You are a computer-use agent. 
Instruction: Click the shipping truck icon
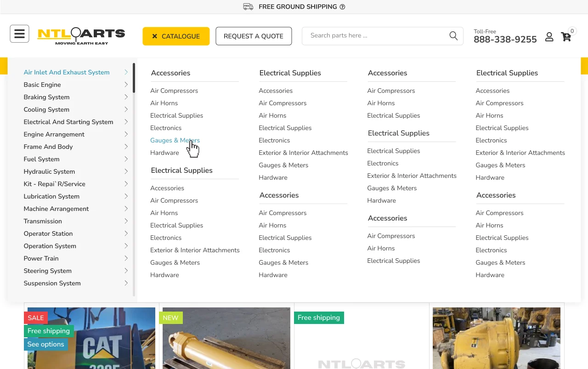click(x=248, y=6)
